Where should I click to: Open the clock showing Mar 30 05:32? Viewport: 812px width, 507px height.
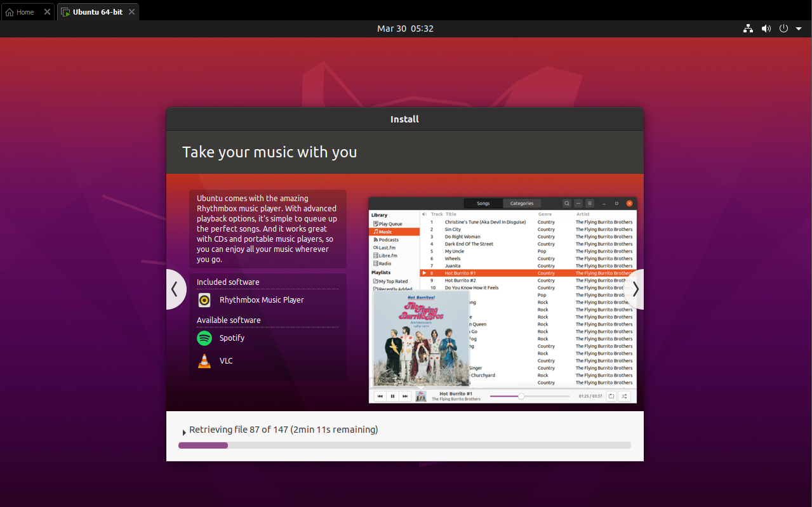click(x=405, y=29)
